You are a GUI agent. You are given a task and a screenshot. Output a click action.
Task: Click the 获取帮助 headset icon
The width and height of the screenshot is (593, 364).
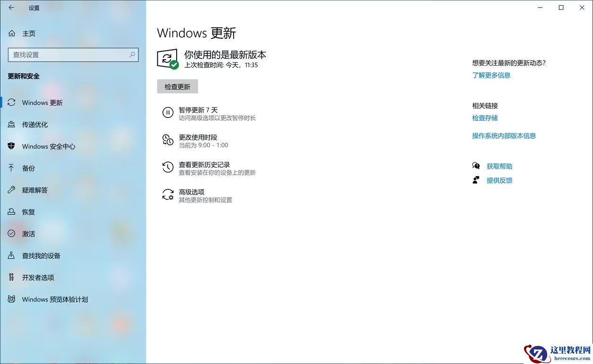pos(476,166)
